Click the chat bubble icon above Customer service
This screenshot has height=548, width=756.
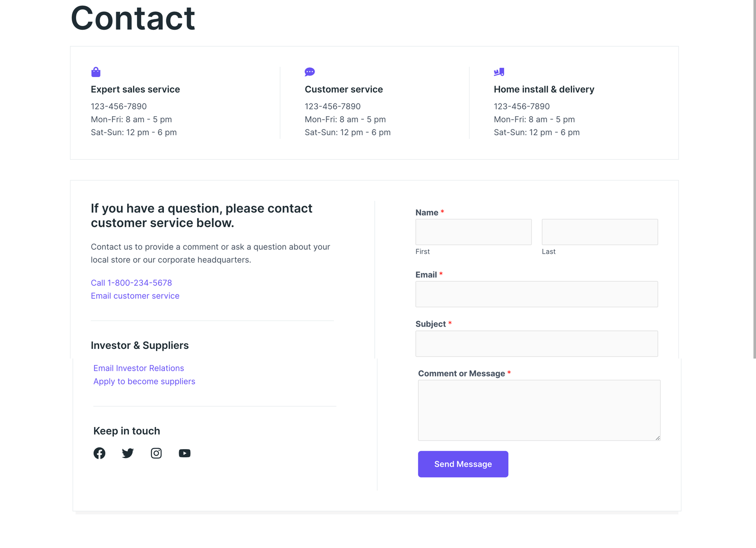(309, 72)
